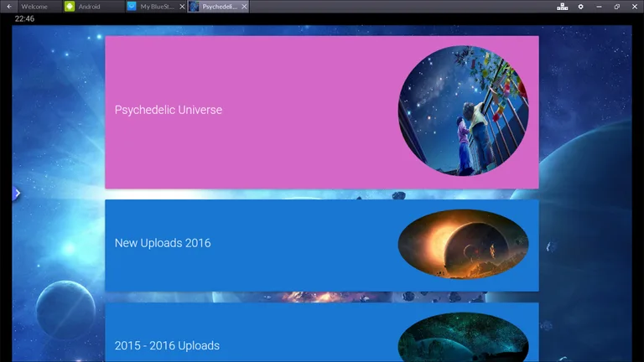The width and height of the screenshot is (644, 362).
Task: Click the back arrow in the title bar
Action: pyautogui.click(x=9, y=7)
